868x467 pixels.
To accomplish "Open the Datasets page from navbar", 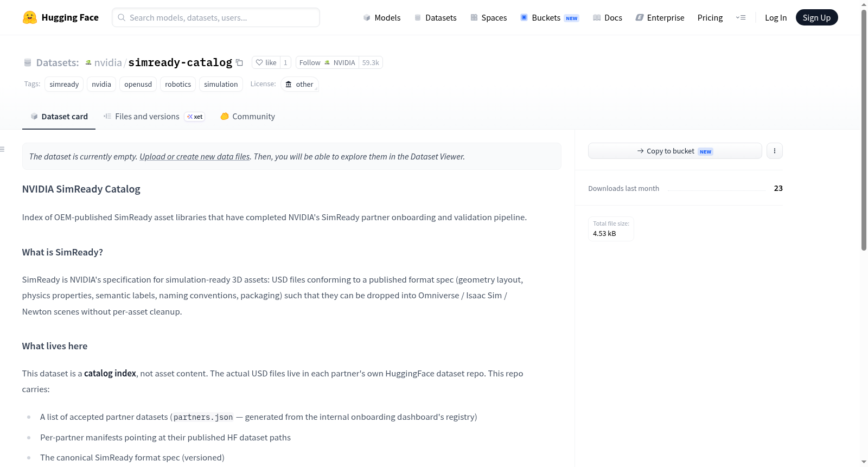I will point(436,17).
